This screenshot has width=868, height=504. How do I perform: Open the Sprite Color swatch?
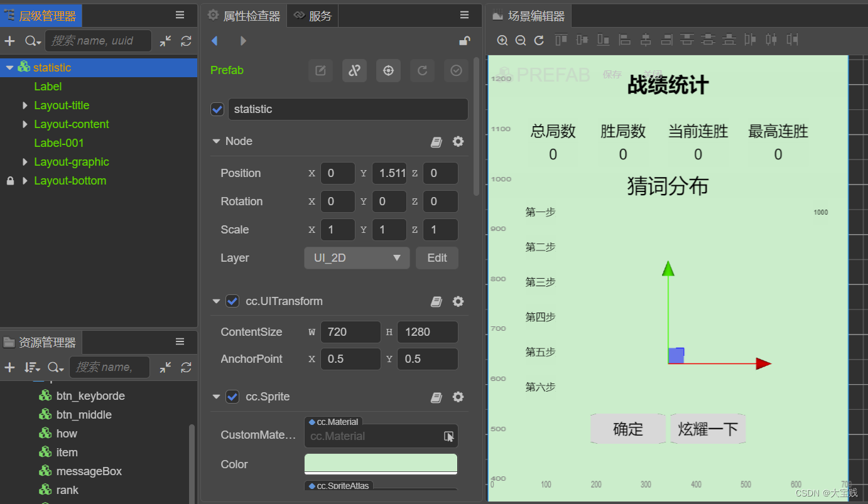click(x=381, y=464)
